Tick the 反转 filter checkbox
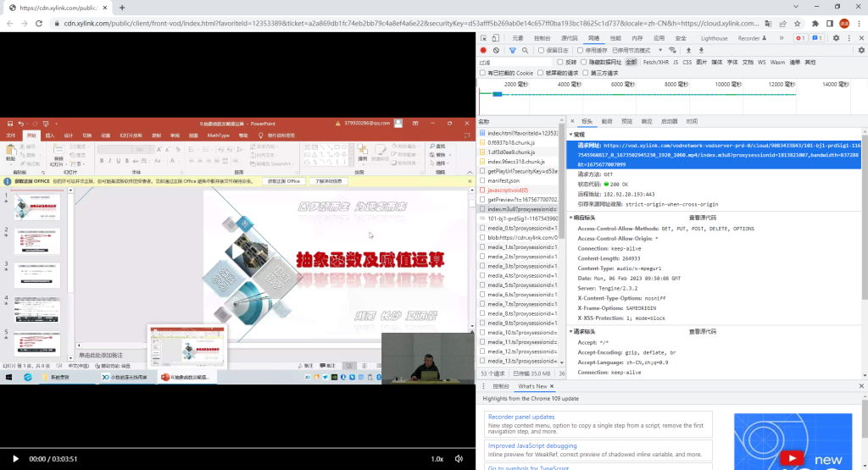This screenshot has height=470, width=868. [x=560, y=62]
